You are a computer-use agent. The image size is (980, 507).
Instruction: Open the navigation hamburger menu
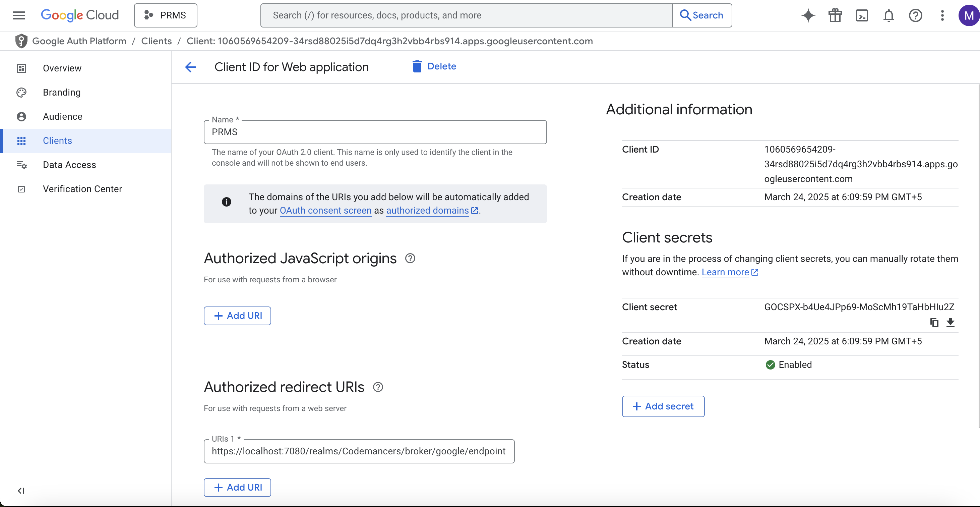click(x=18, y=15)
